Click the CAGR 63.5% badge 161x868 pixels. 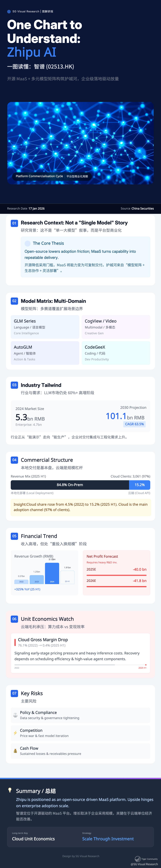pos(134,424)
